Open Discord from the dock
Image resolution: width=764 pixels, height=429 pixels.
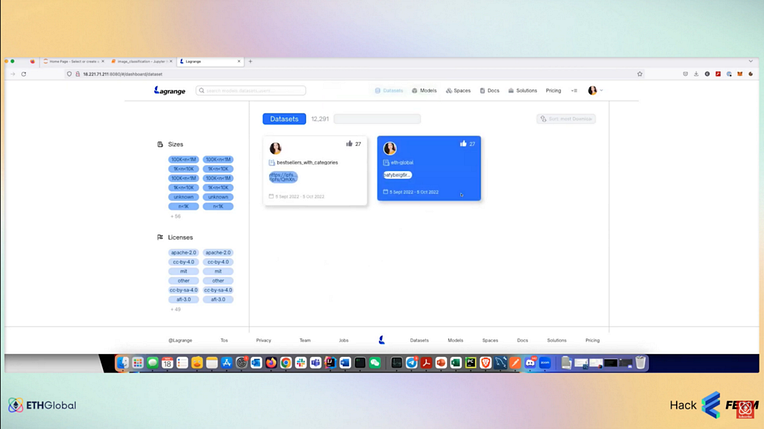[530, 363]
